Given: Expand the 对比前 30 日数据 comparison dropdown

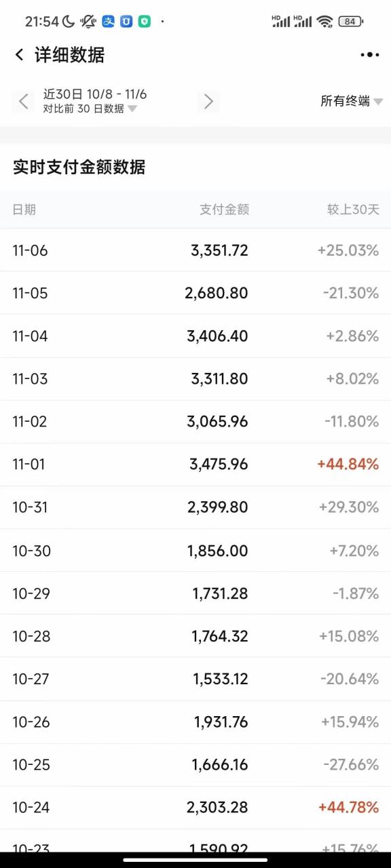Looking at the screenshot, I should tap(90, 108).
